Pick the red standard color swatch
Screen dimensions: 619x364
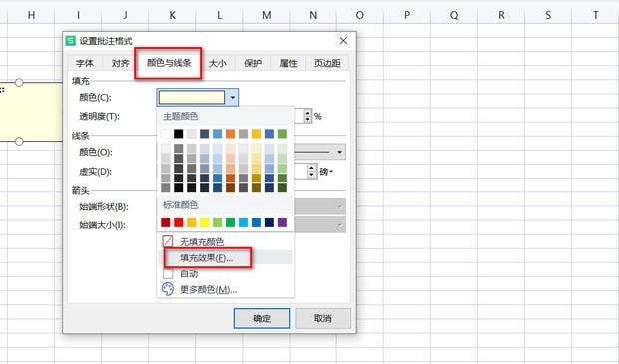click(x=179, y=222)
